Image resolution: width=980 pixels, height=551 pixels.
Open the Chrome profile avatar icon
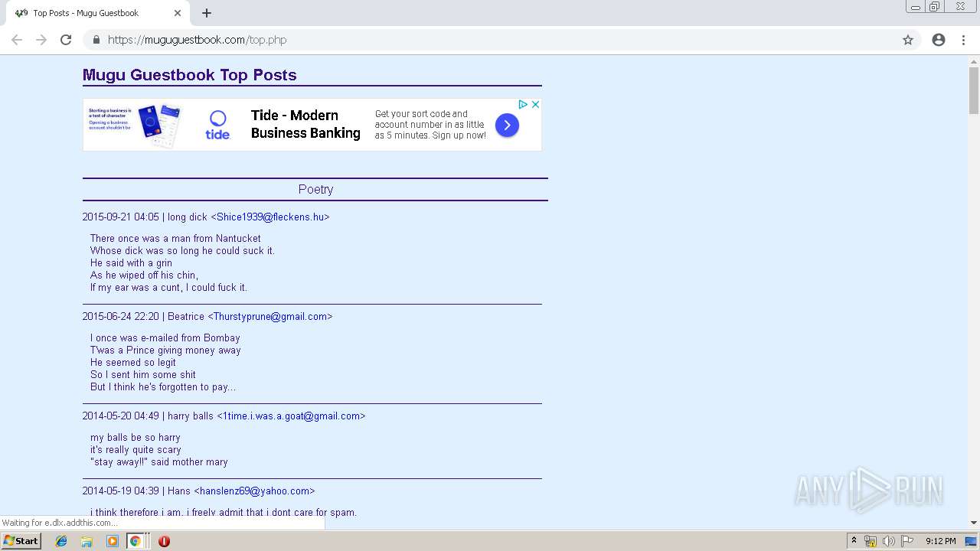[939, 40]
